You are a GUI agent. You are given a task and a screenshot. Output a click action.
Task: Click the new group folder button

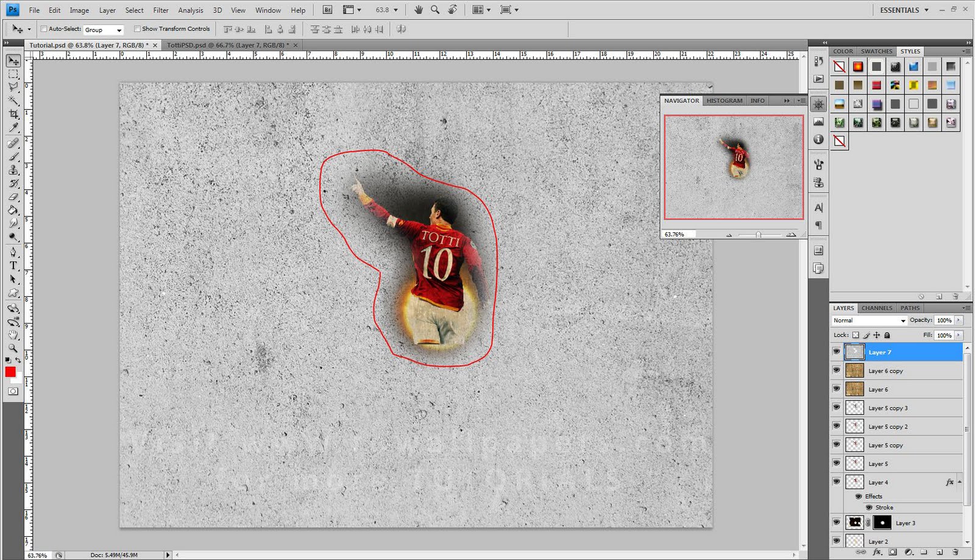pos(924,552)
